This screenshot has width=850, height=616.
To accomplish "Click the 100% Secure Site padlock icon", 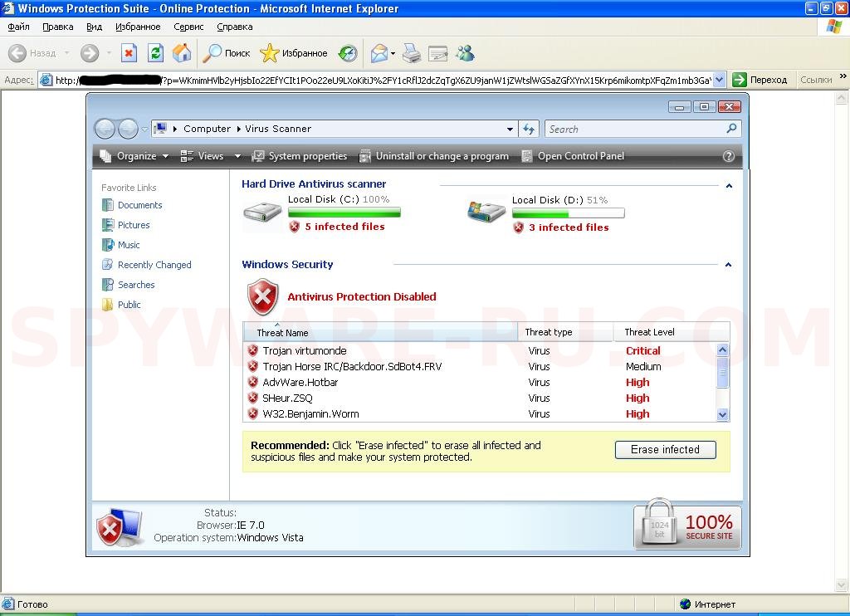I will 657,526.
